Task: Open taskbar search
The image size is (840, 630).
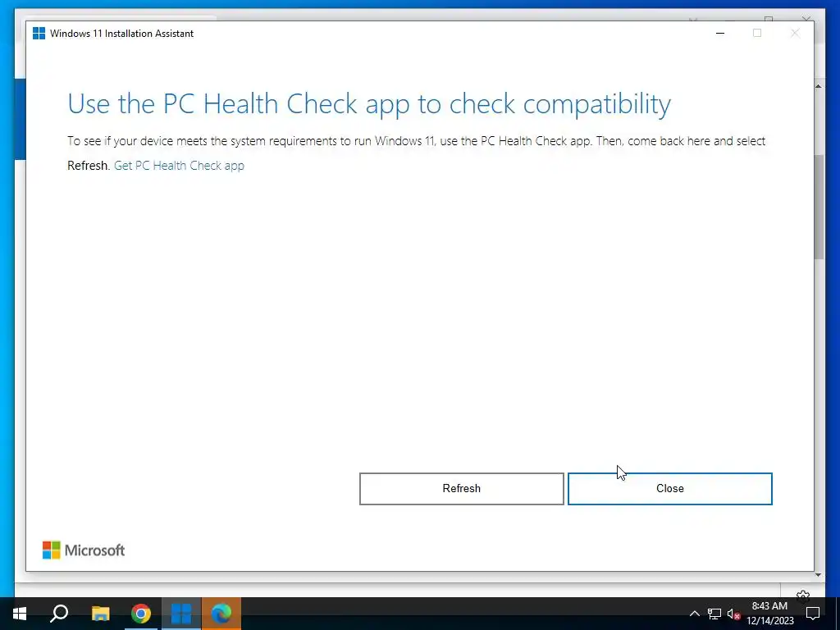Action: coord(59,614)
